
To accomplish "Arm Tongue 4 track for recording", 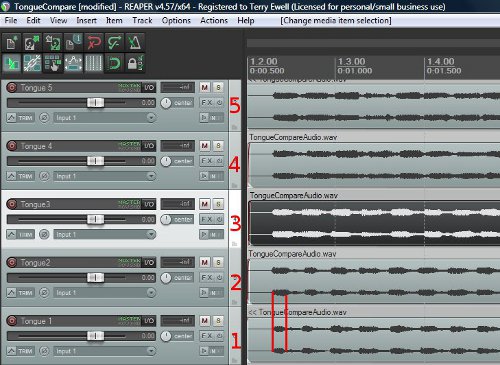I will [12, 146].
